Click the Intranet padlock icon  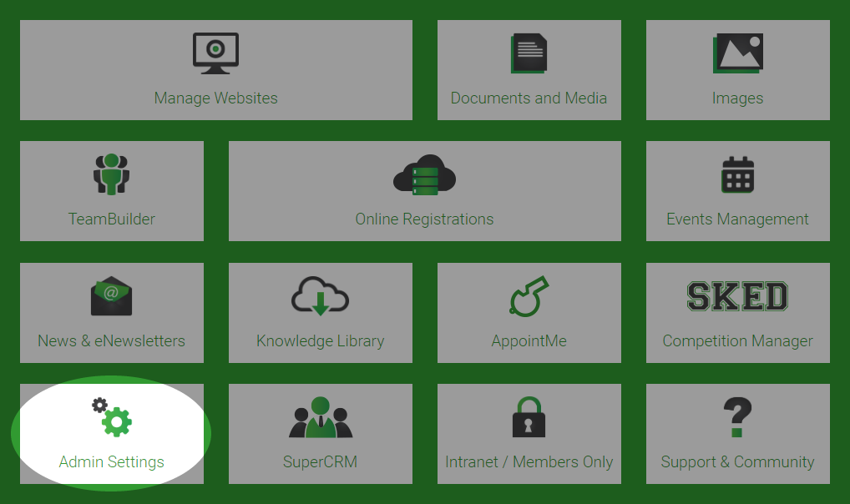tap(529, 417)
